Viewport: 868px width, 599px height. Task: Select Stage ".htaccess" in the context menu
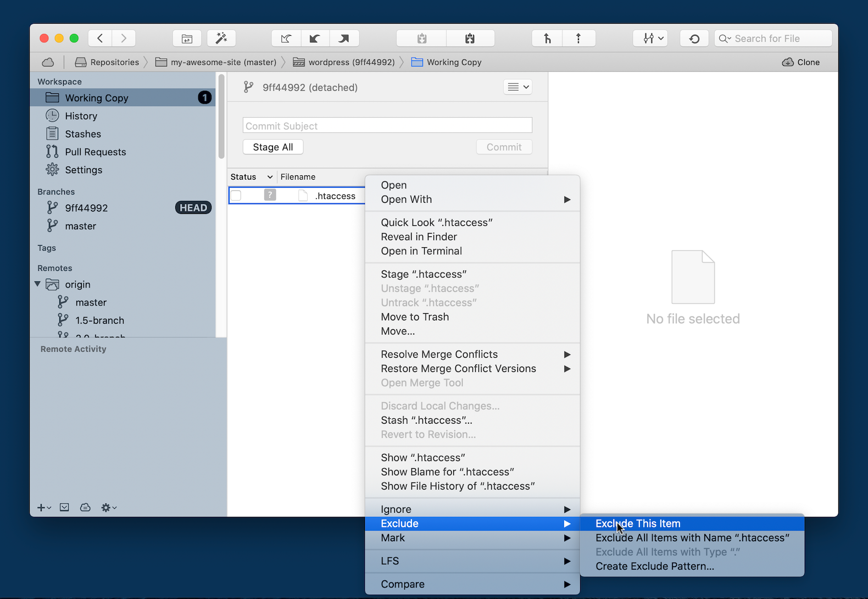point(424,274)
